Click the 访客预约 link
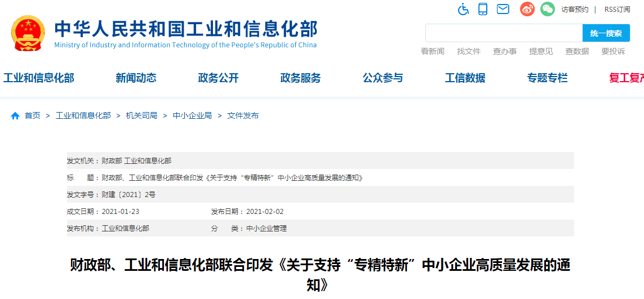The width and height of the screenshot is (644, 299). point(575,10)
